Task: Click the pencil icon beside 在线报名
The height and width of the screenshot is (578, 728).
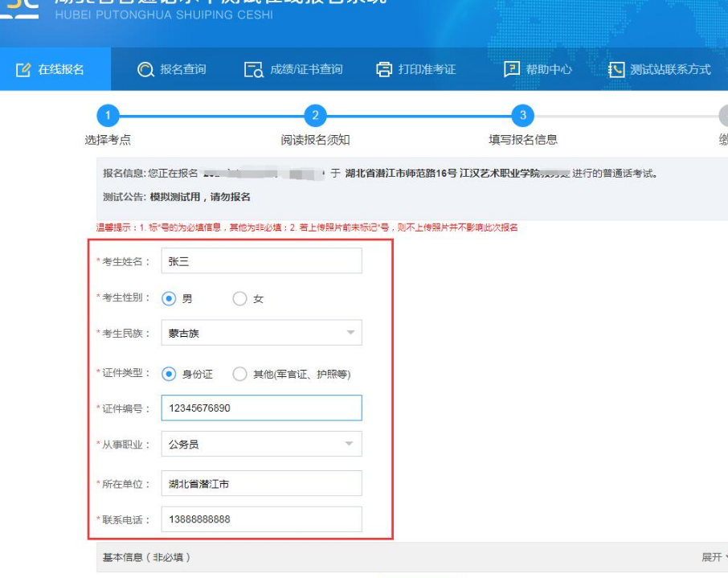Action: 23,70
